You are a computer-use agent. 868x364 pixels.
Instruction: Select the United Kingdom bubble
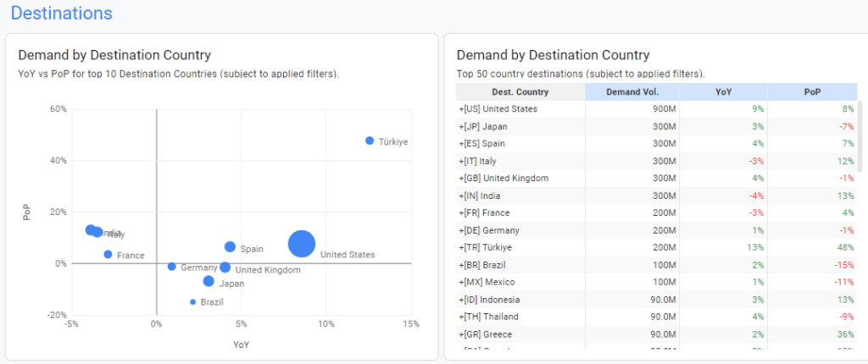[x=225, y=267]
